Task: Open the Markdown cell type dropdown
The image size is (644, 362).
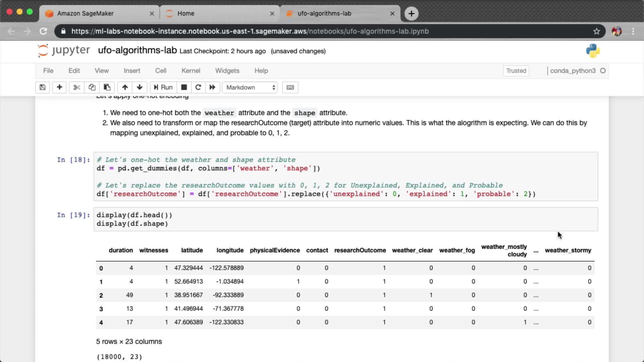Action: [x=250, y=87]
